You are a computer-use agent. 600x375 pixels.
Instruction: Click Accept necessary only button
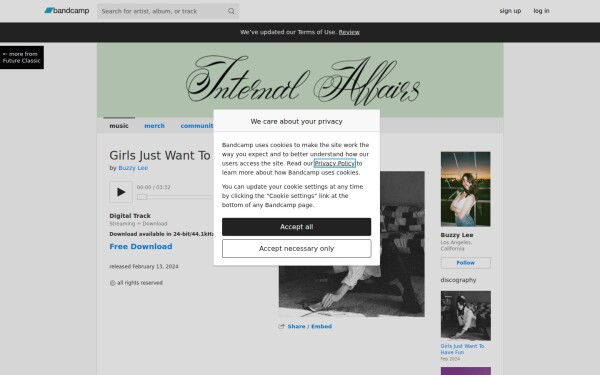pyautogui.click(x=297, y=249)
